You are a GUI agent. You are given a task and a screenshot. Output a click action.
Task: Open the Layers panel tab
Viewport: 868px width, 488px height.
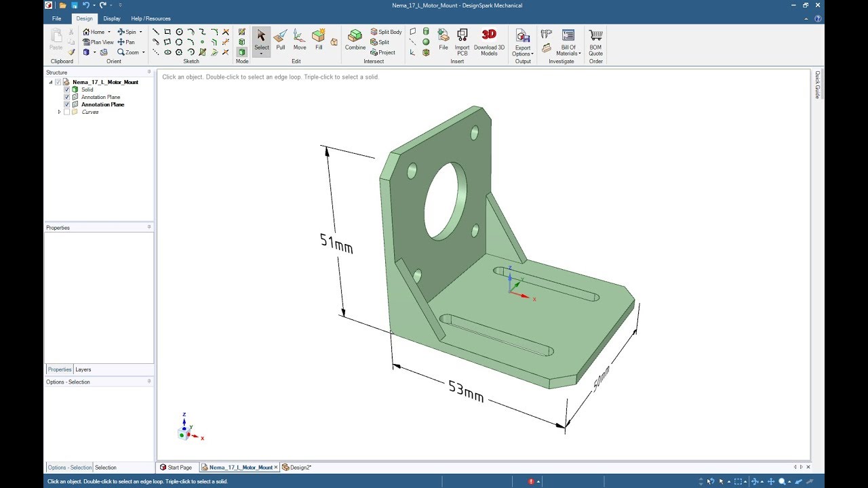coord(83,369)
